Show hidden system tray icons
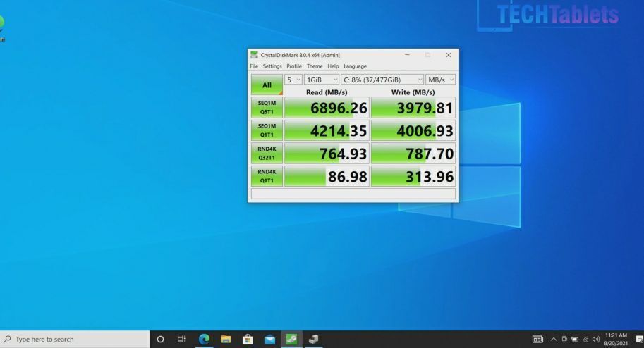The width and height of the screenshot is (644, 348). [x=553, y=339]
